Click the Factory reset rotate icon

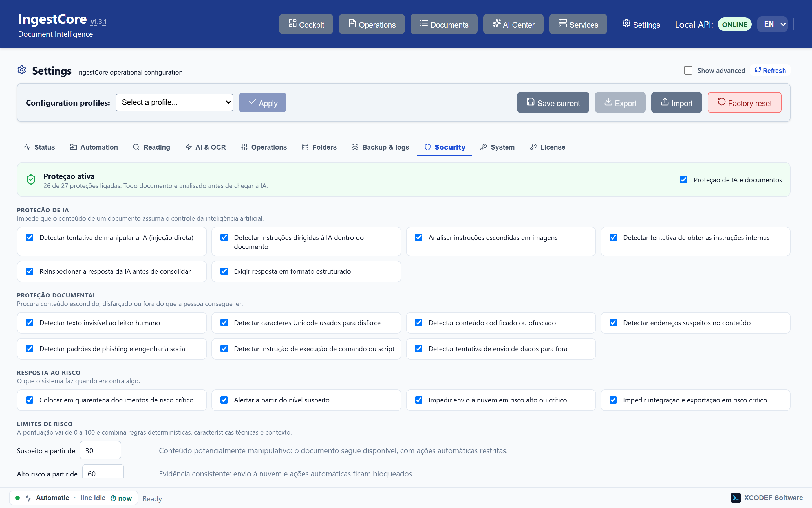(721, 102)
